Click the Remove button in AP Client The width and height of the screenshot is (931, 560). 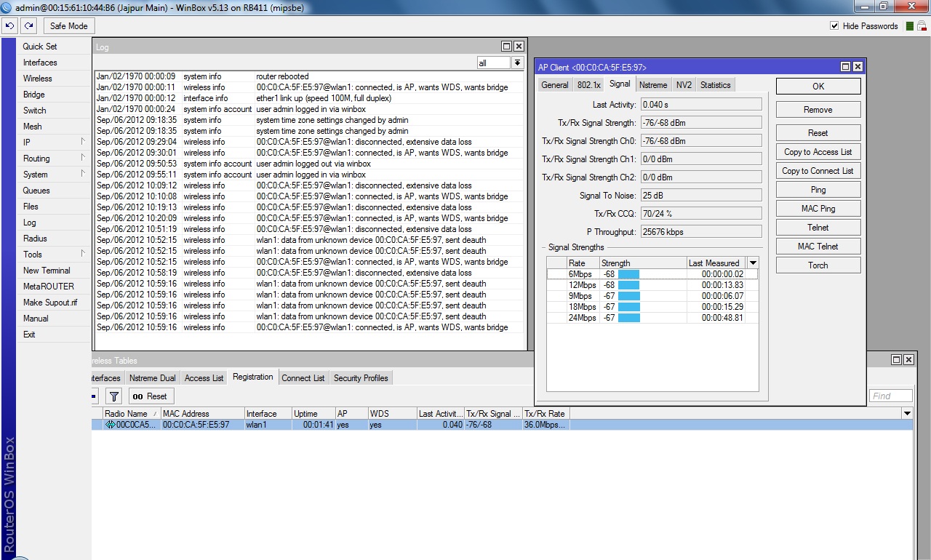pyautogui.click(x=818, y=110)
